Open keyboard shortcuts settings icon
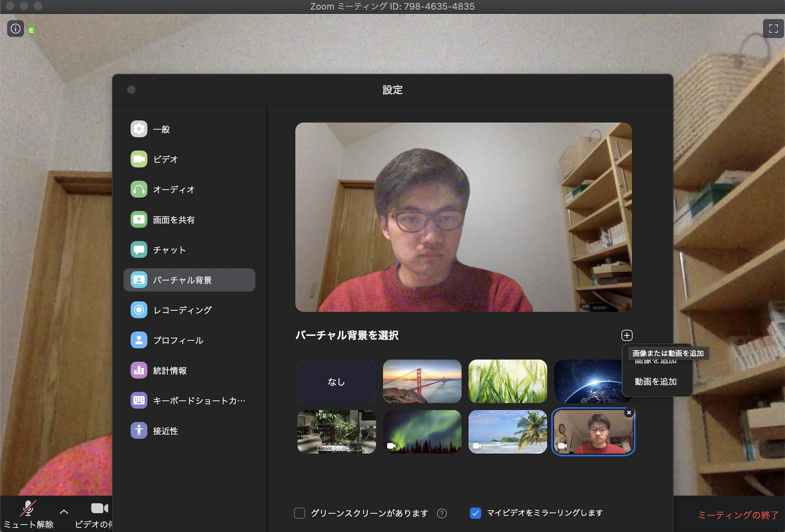 (139, 400)
